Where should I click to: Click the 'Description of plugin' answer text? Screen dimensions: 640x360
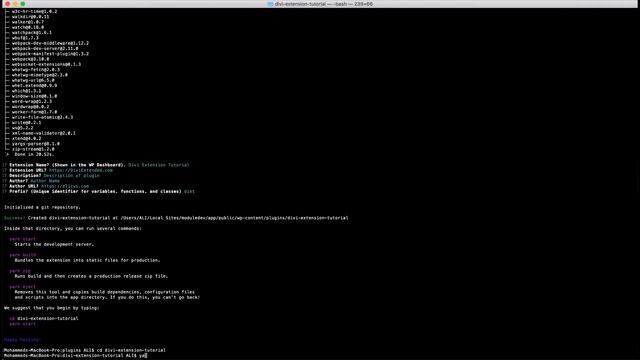point(71,176)
